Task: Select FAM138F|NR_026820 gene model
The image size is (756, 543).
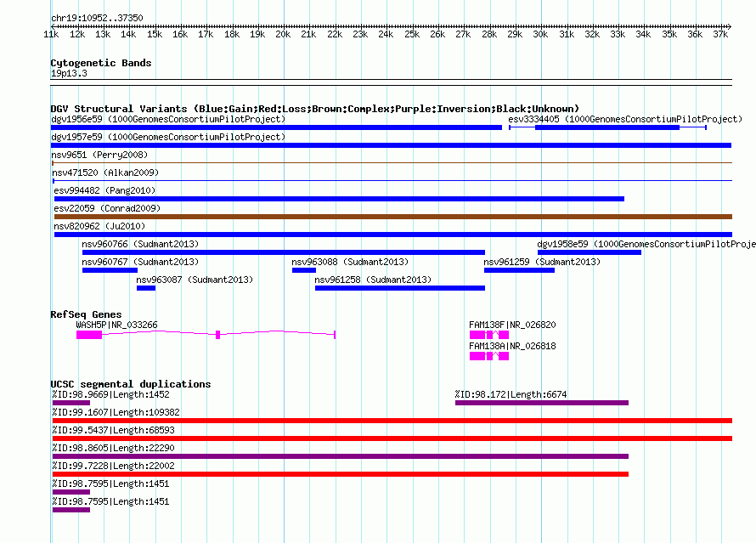Action: click(489, 335)
